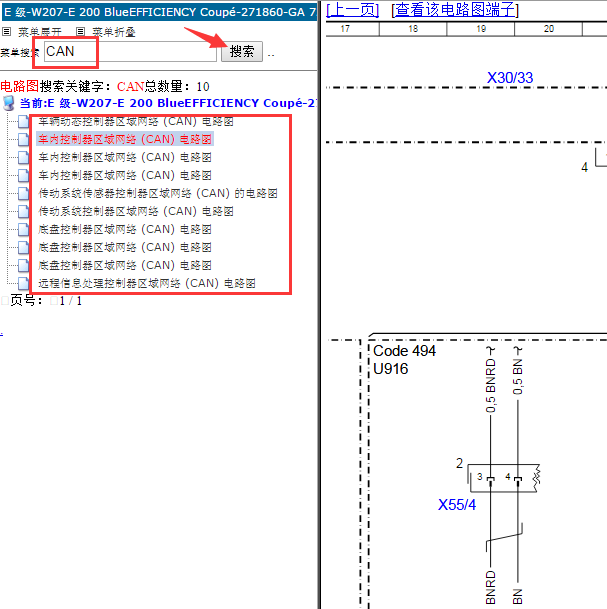Viewport: 607px width, 609px height.
Task: Click U916 label in diagram
Action: 390,369
